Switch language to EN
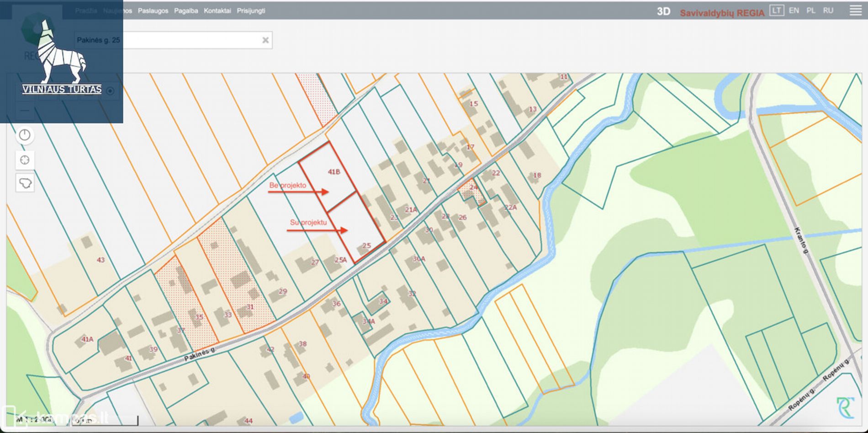The image size is (868, 433). (x=794, y=11)
